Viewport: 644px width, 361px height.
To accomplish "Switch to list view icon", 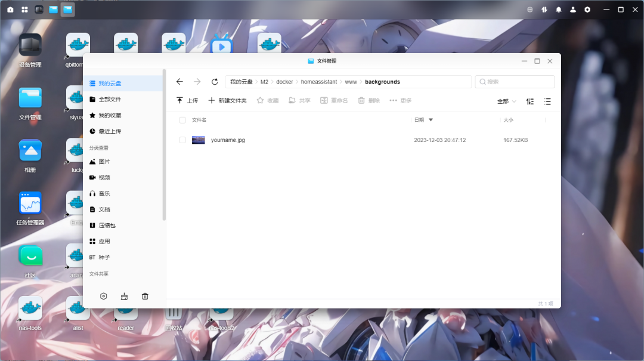I will (547, 101).
